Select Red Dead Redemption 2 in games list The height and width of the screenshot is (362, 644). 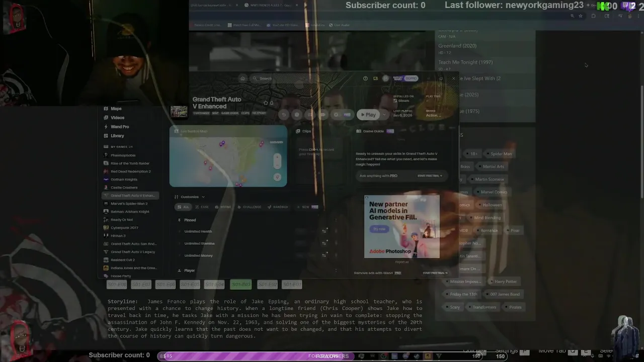coord(130,171)
